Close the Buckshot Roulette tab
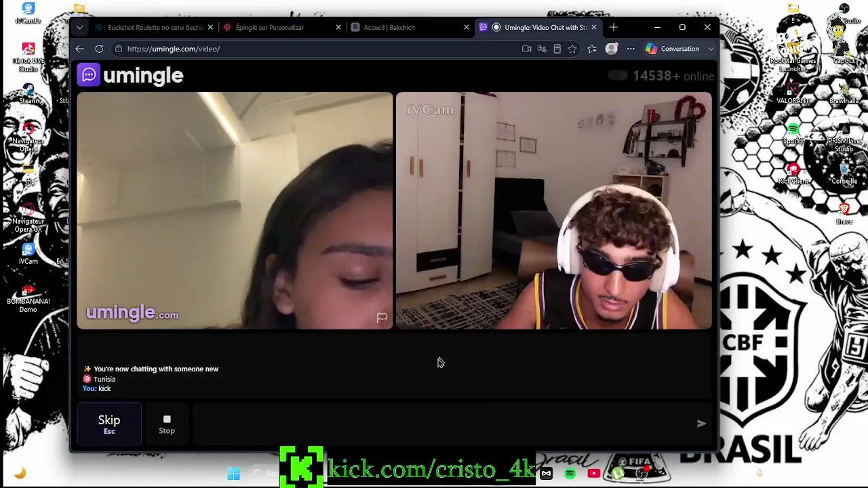Viewport: 868px width, 488px height. [x=210, y=28]
